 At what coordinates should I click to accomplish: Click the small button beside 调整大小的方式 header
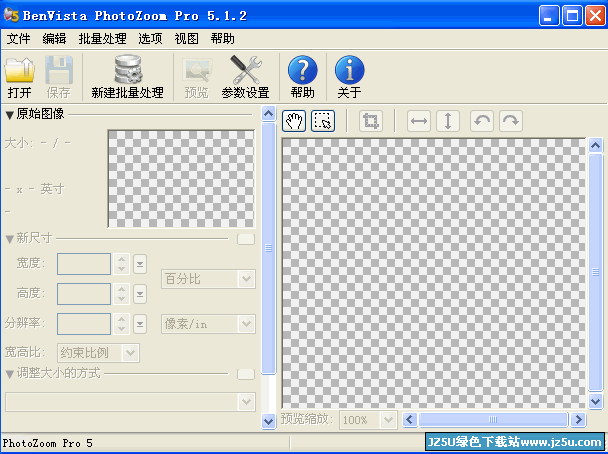click(246, 374)
